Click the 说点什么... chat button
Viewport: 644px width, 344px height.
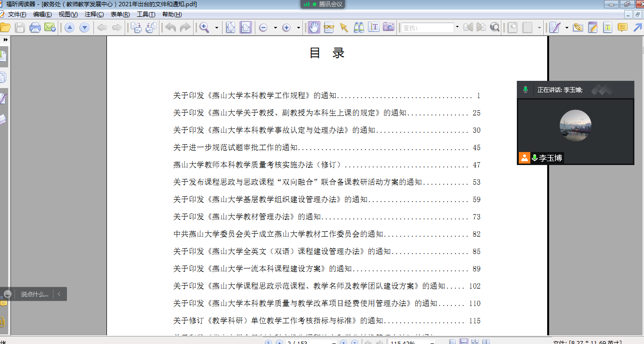tap(34, 294)
